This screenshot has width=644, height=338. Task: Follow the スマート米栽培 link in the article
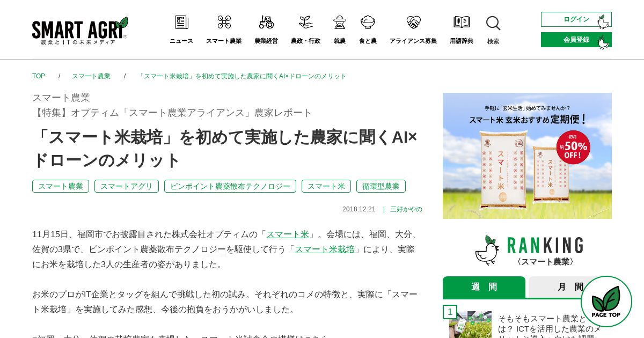325,249
